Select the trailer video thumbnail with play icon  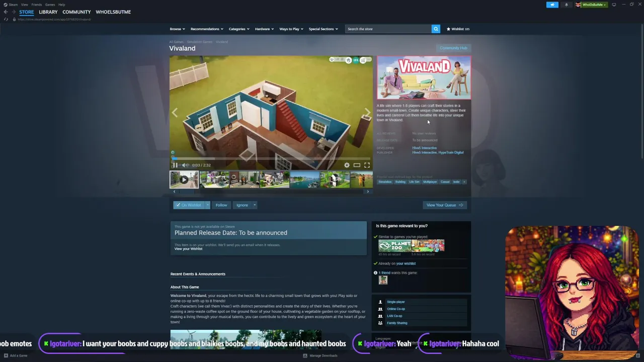click(x=184, y=179)
